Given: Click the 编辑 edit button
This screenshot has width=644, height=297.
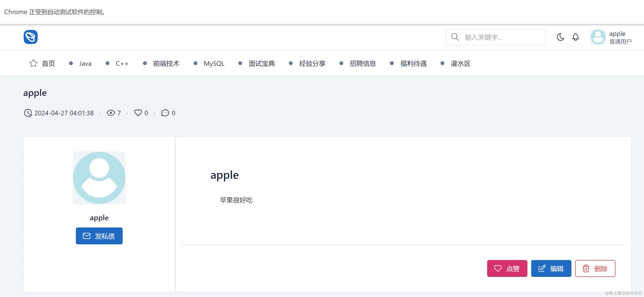Looking at the screenshot, I should 551,268.
